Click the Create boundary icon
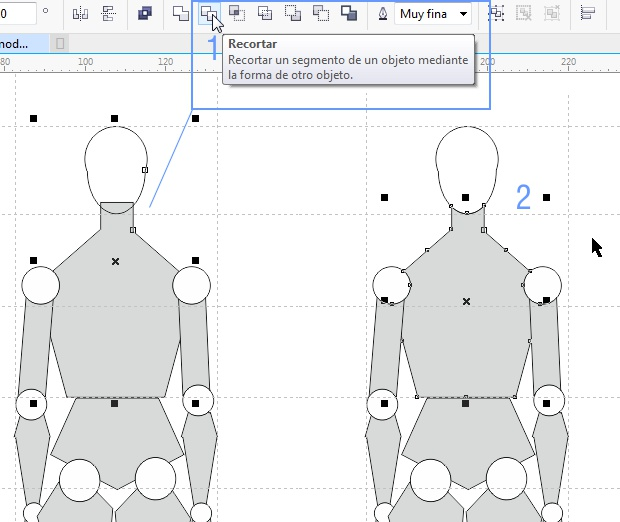 (x=349, y=13)
